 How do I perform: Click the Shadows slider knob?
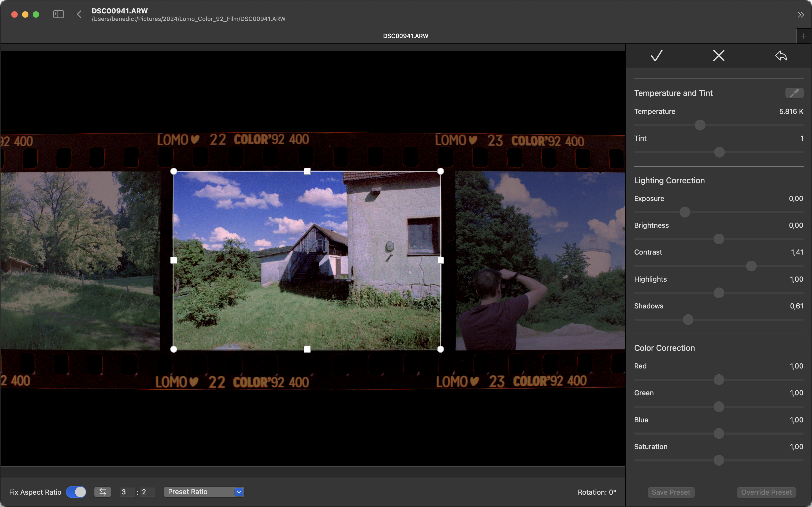pyautogui.click(x=688, y=320)
